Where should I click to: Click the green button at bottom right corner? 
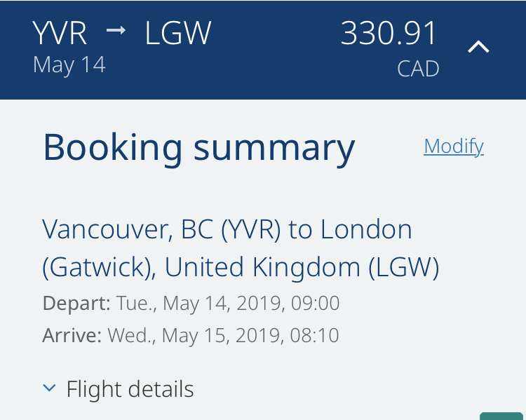click(x=501, y=416)
